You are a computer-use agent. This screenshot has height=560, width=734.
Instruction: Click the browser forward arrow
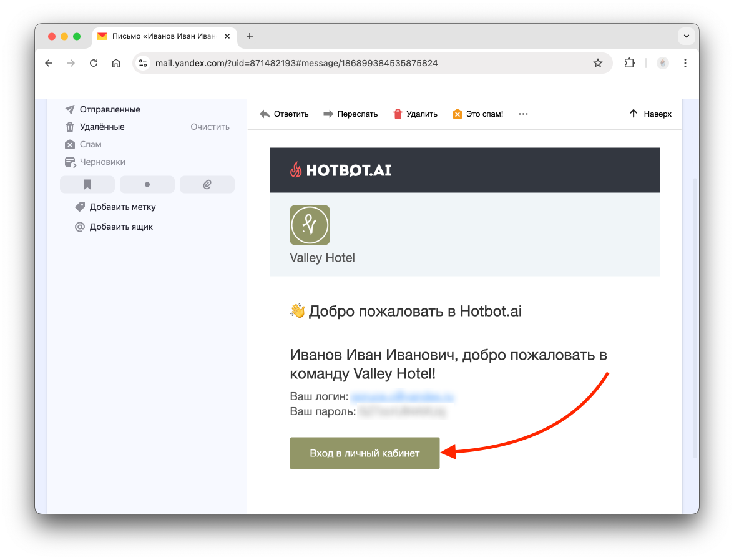click(71, 63)
